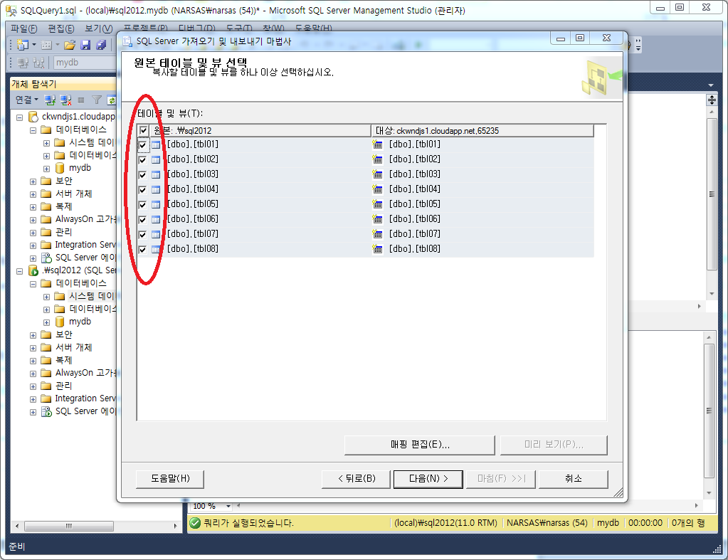Click the New Query toolbar icon
Image resolution: width=728 pixels, height=560 pixels.
point(22,45)
